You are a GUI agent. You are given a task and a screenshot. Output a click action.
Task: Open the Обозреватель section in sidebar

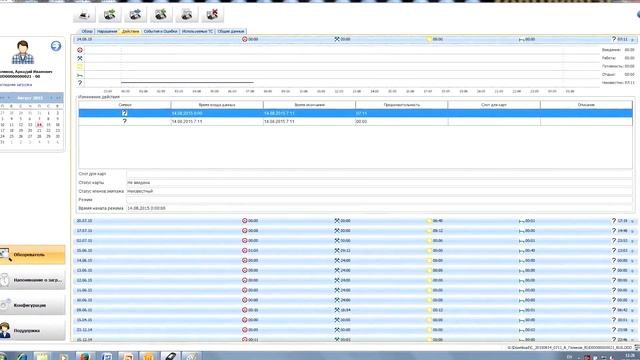click(32, 255)
